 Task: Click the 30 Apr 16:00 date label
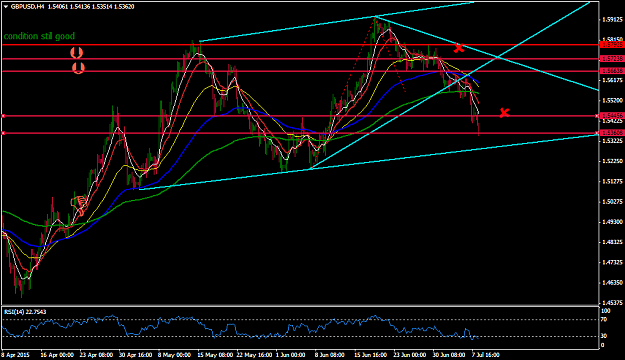(x=136, y=354)
